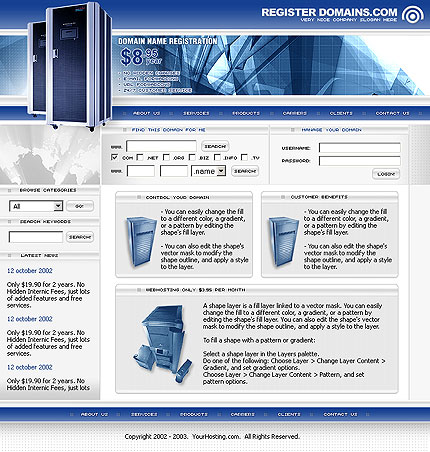Open Services in footer navigation
The image size is (430, 452).
coord(144,414)
